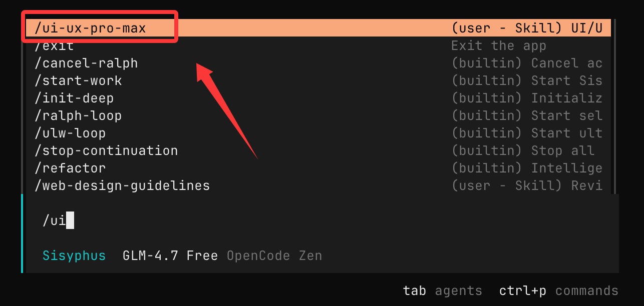The width and height of the screenshot is (644, 306).
Task: Click the Sisyphus agent name
Action: [x=74, y=256]
